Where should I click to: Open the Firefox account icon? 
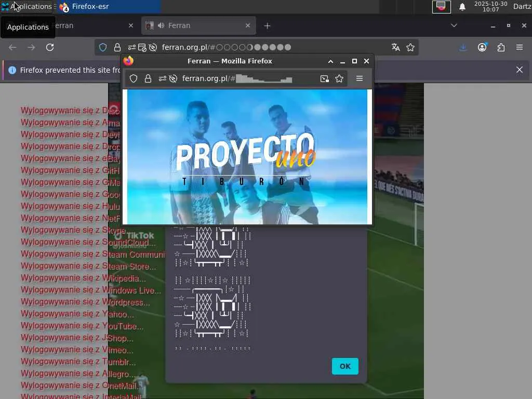482,47
